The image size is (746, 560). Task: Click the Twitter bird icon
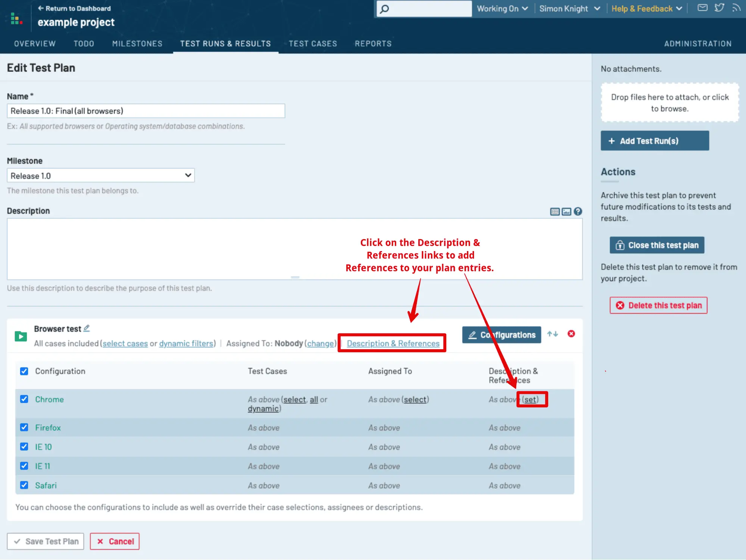tap(719, 8)
